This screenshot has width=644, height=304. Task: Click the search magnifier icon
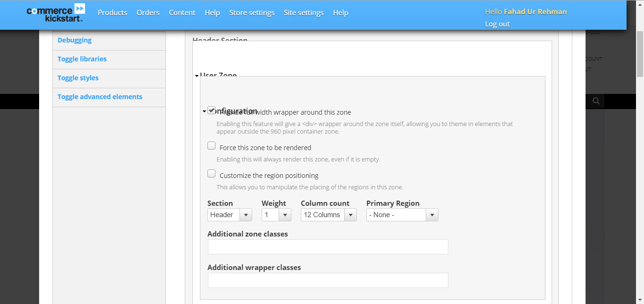click(x=596, y=101)
